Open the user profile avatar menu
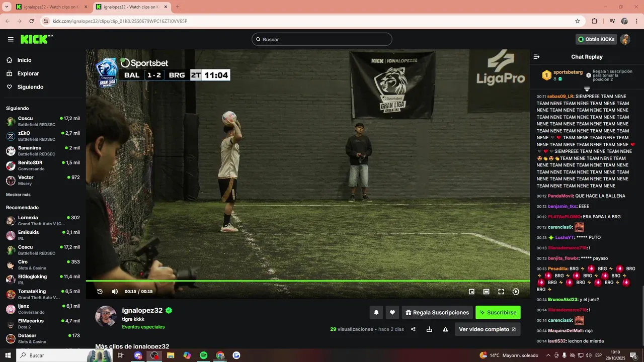This screenshot has height=362, width=644. [625, 39]
